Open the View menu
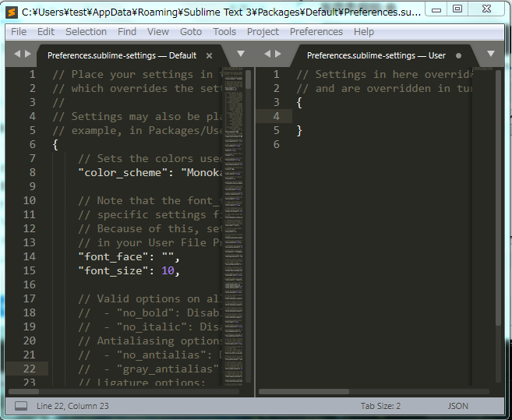This screenshot has width=512, height=420. 158,32
